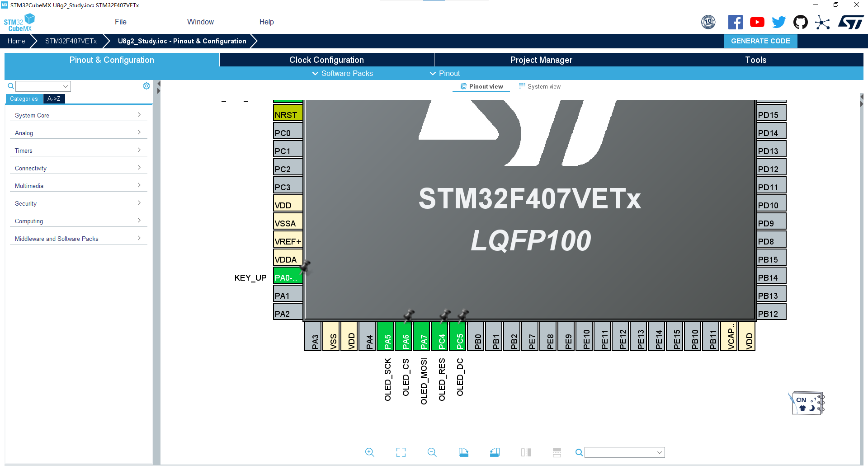
Task: Select the Pinout view mode
Action: pyautogui.click(x=481, y=86)
